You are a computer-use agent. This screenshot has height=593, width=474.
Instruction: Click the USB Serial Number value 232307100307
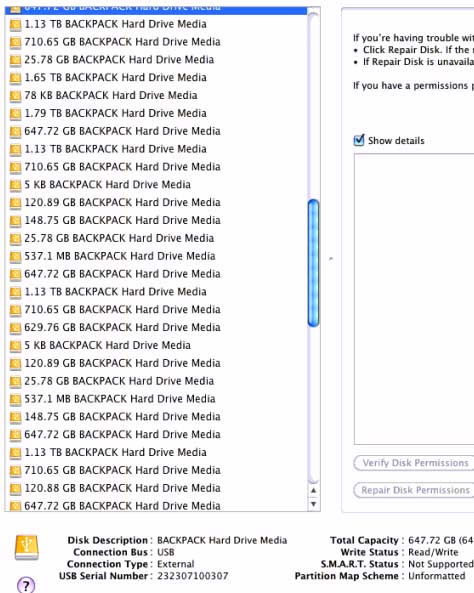[193, 576]
